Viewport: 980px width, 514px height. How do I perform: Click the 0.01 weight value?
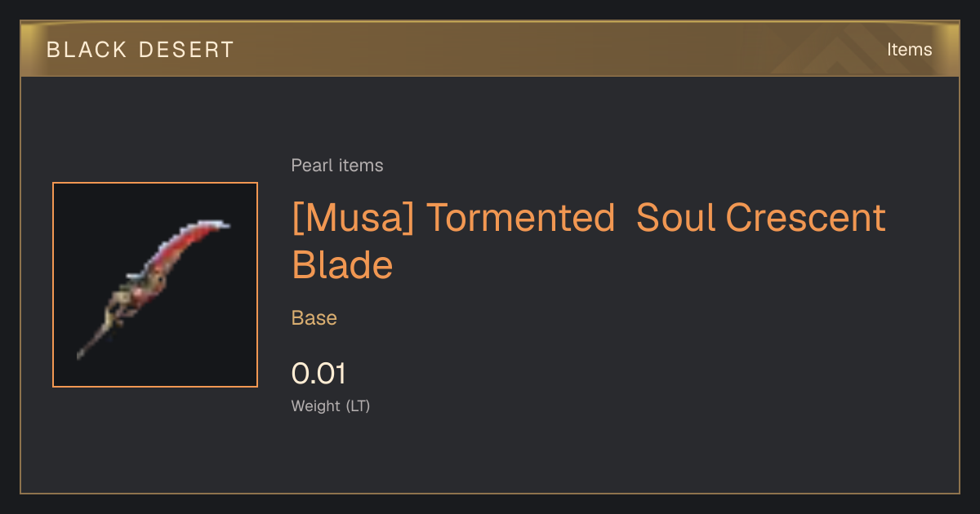pyautogui.click(x=318, y=374)
